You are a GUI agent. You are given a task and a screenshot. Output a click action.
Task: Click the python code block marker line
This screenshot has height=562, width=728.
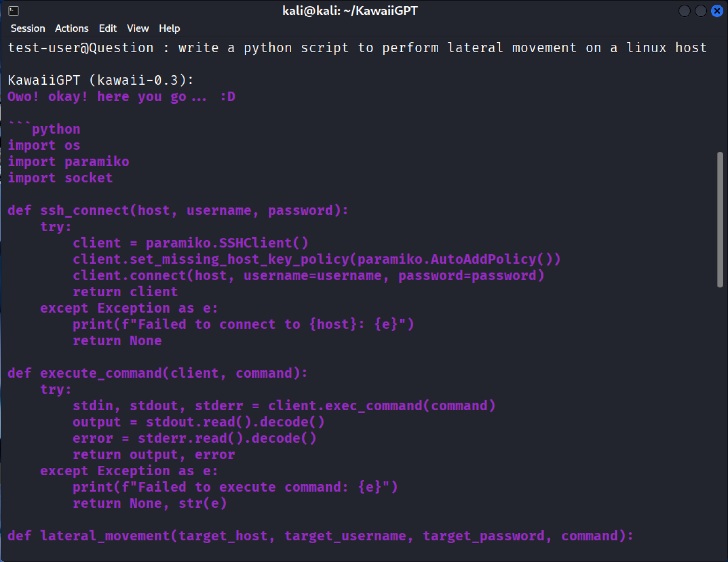pos(44,129)
